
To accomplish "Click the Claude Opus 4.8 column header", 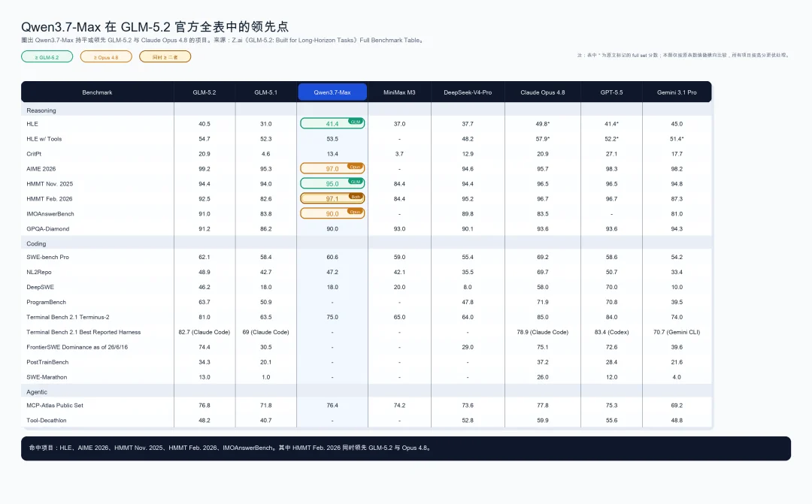I will pyautogui.click(x=543, y=92).
